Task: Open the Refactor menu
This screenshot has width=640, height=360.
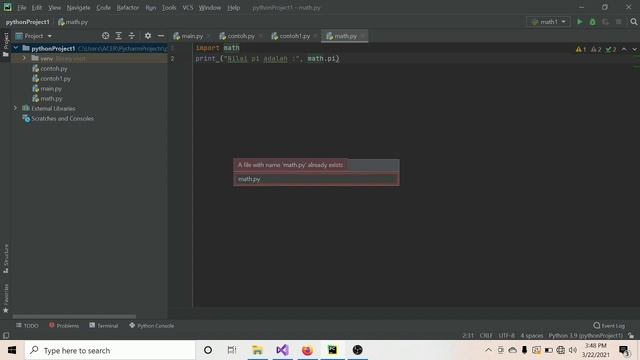Action: (128, 8)
